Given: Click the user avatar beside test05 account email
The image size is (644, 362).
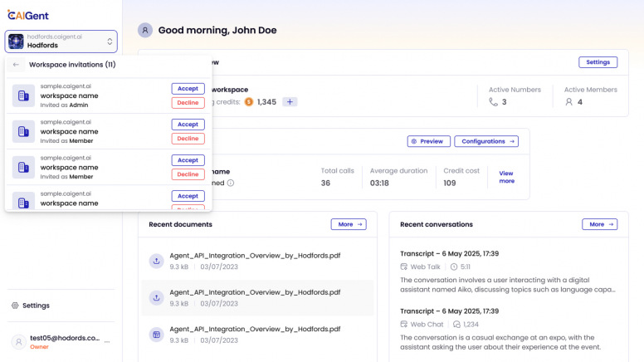Looking at the screenshot, I should (x=18, y=342).
